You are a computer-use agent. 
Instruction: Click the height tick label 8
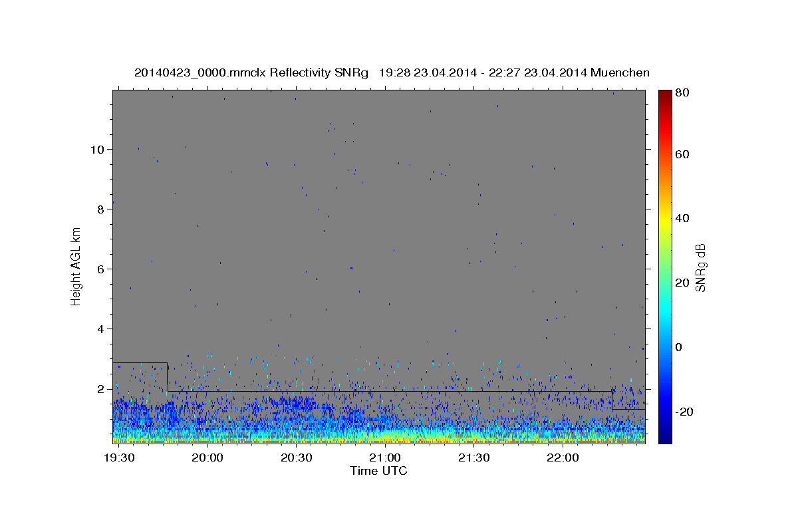point(101,209)
